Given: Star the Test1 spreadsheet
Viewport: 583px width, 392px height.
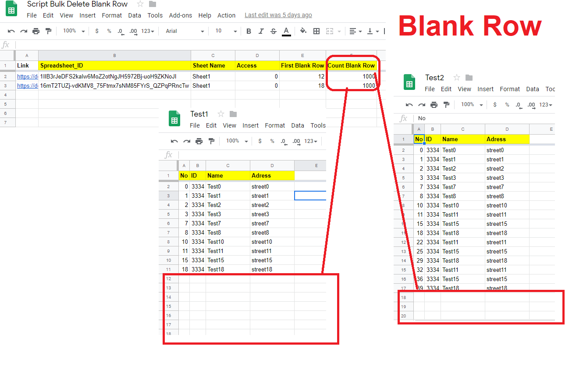Looking at the screenshot, I should 221,114.
